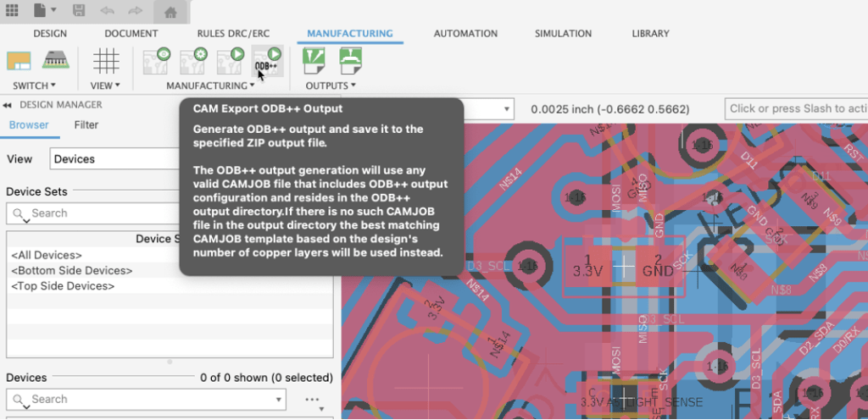The image size is (868, 420).
Task: Click the CAM Export ODB++ Output icon
Action: [268, 61]
